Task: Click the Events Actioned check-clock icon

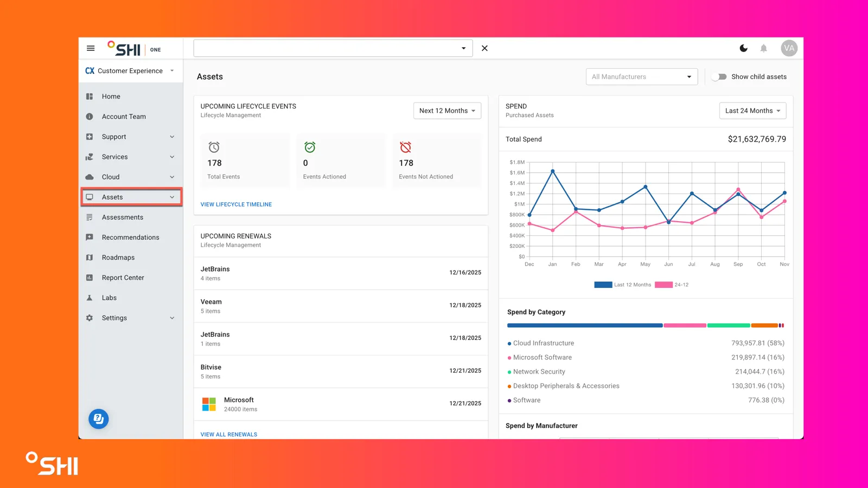Action: (x=310, y=147)
